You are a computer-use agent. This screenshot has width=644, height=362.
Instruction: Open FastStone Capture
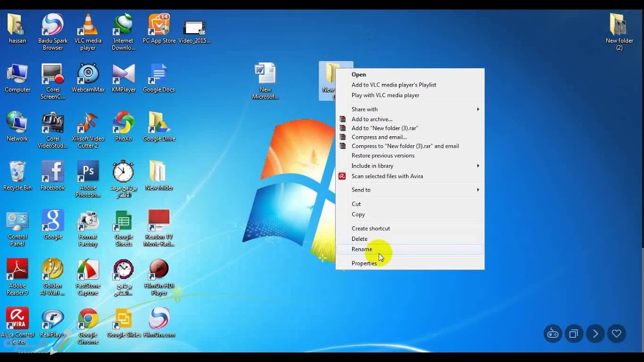point(88,269)
